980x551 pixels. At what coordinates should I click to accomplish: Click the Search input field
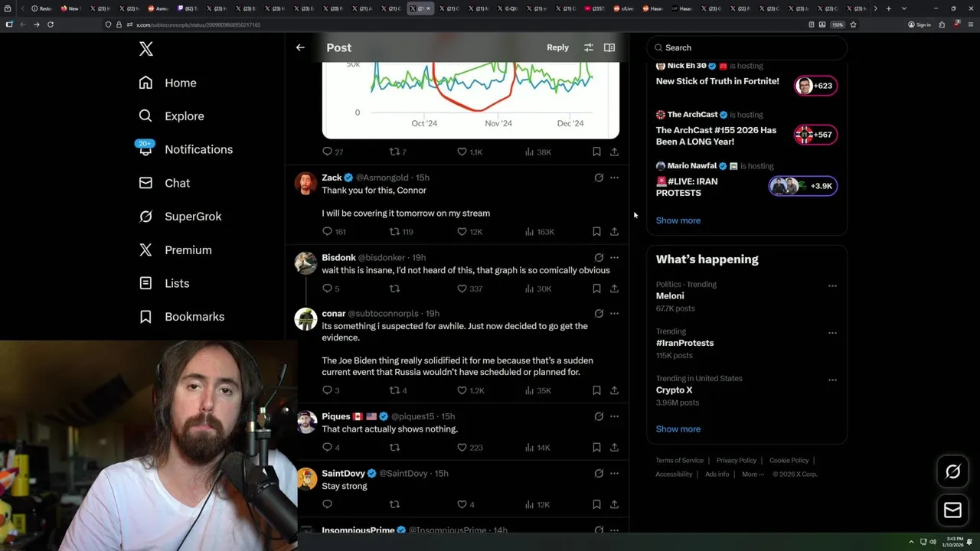pos(747,47)
